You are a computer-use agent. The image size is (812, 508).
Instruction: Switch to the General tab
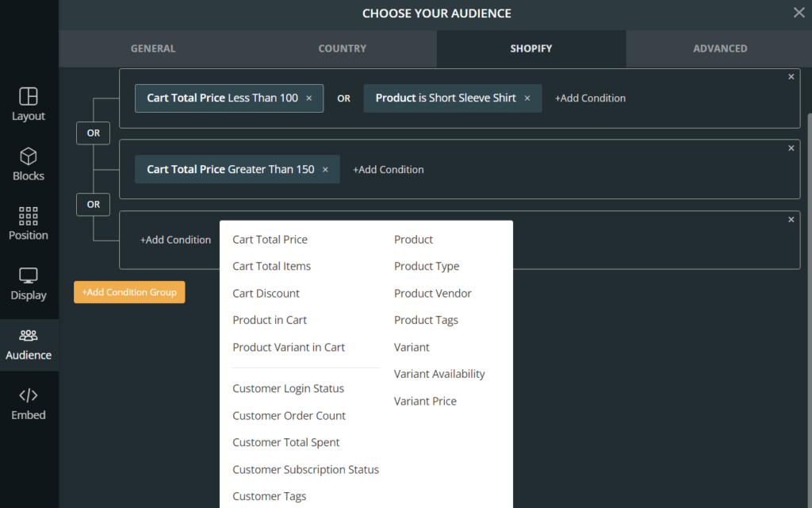click(152, 48)
